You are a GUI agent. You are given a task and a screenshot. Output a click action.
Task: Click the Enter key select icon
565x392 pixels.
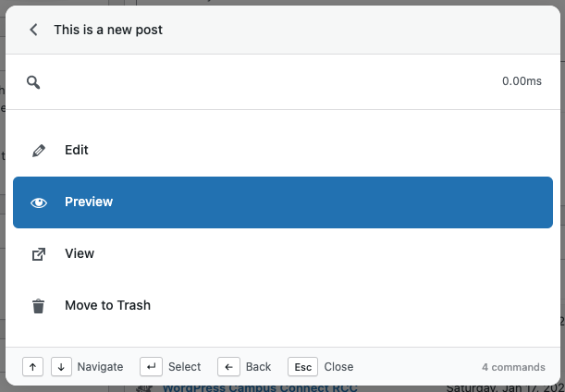(x=151, y=367)
